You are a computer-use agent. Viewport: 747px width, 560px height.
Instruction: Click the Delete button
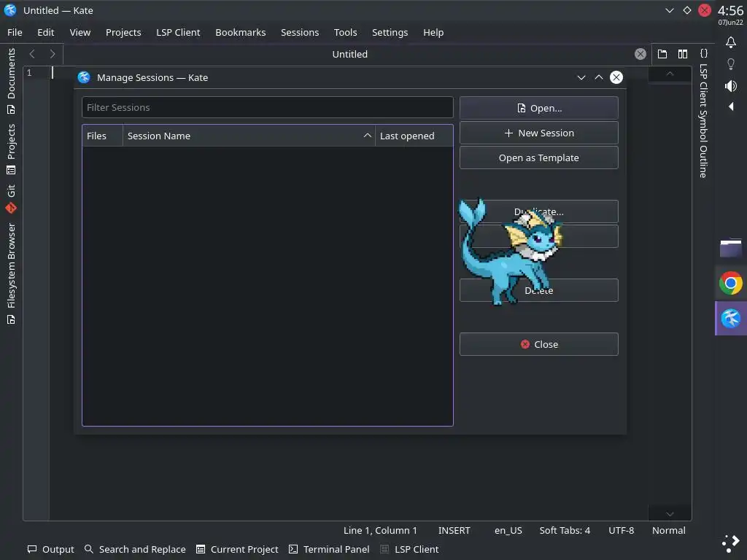coord(539,290)
